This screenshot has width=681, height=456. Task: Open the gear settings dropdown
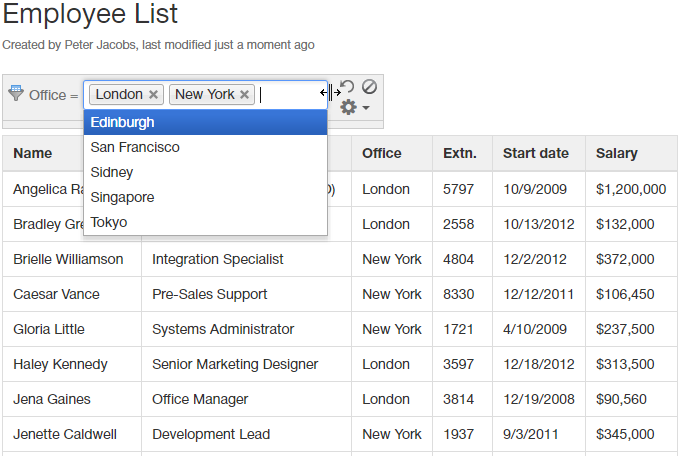[x=354, y=108]
